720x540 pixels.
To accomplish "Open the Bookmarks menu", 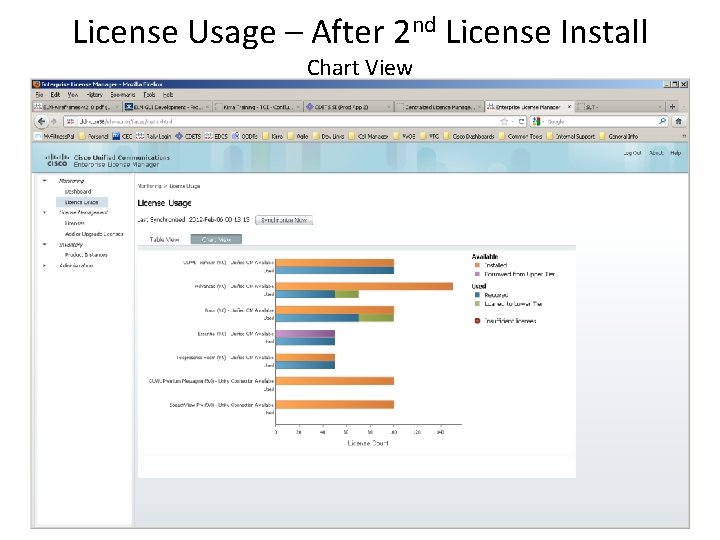I will coord(123,95).
